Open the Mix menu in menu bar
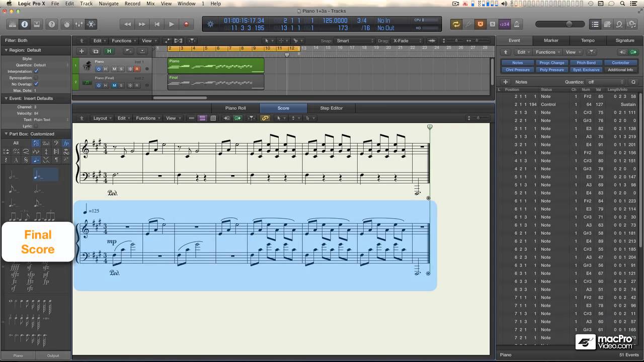 tap(150, 4)
